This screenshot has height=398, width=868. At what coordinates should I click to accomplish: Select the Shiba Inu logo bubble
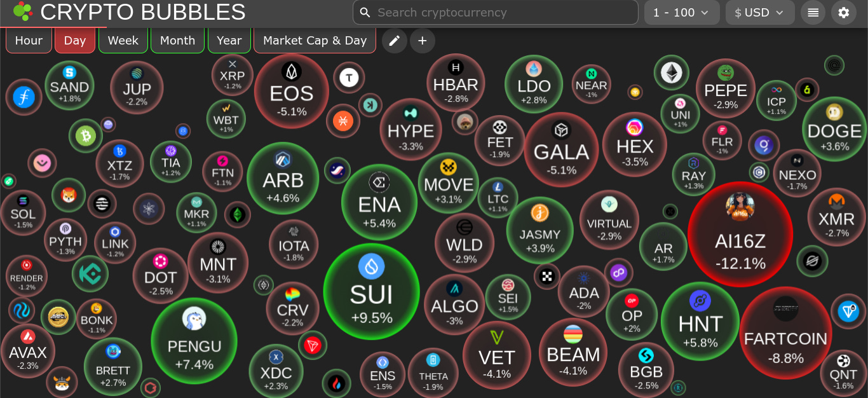[x=69, y=195]
